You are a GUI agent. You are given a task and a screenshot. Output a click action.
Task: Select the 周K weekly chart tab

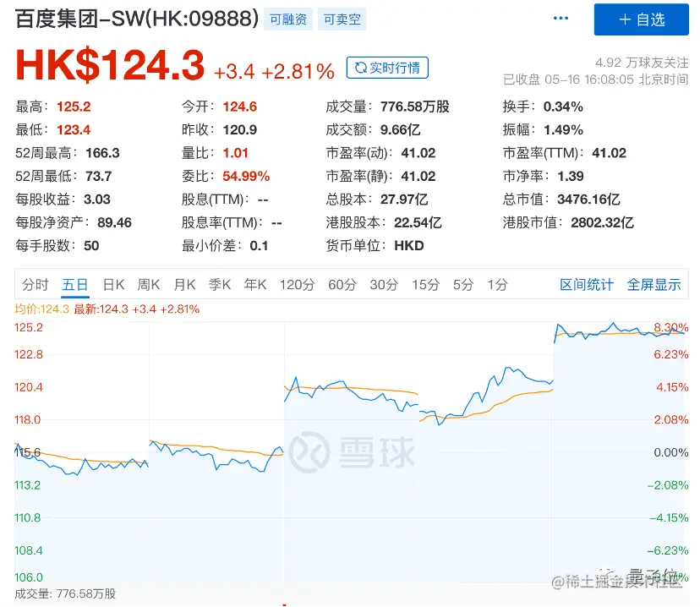149,285
